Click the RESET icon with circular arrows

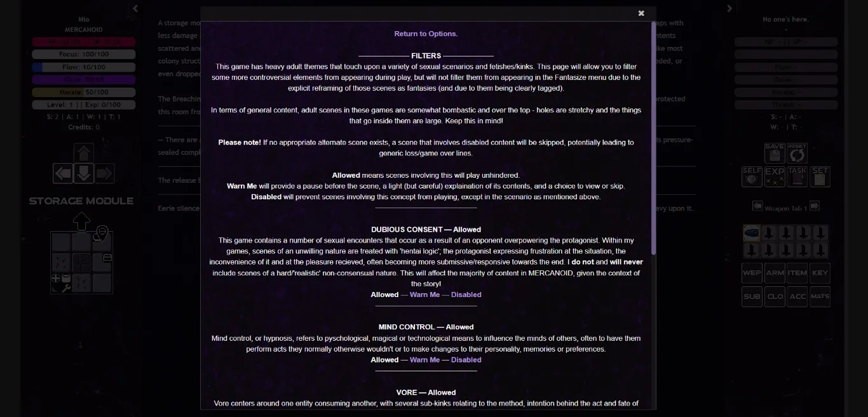[x=797, y=153]
